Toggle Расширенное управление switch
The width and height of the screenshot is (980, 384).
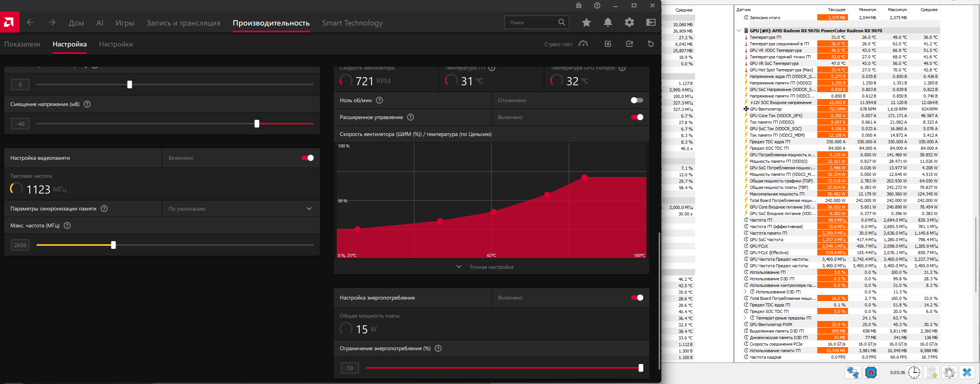tap(637, 117)
